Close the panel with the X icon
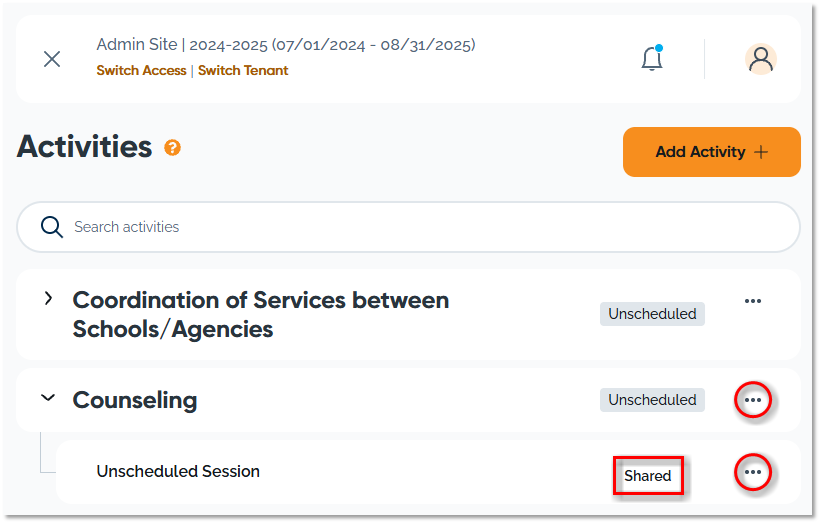The image size is (821, 524). 52,59
